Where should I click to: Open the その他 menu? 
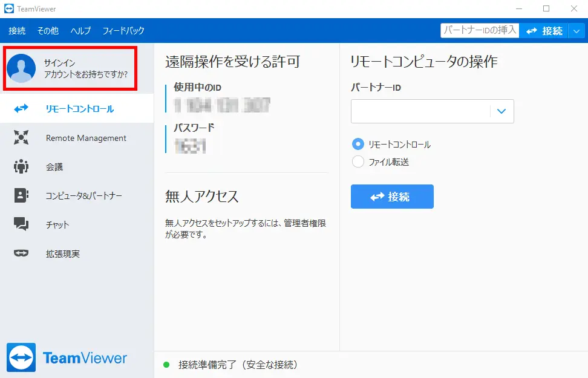[x=48, y=31]
